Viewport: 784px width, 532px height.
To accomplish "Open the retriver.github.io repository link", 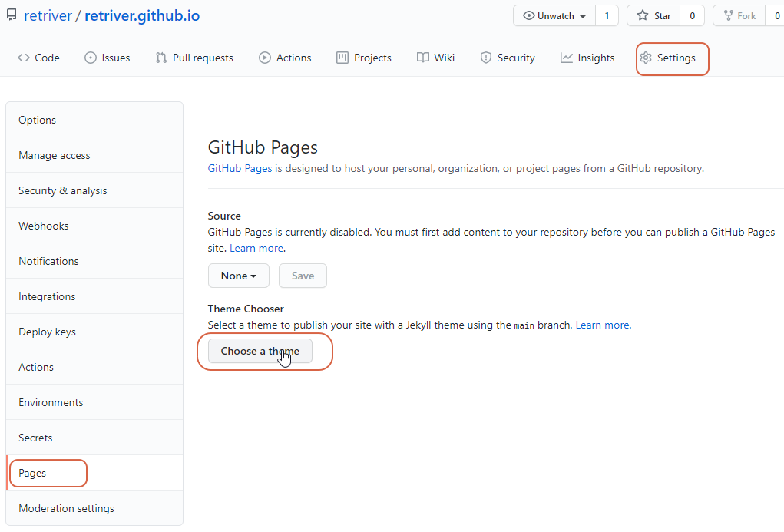I will (x=142, y=15).
